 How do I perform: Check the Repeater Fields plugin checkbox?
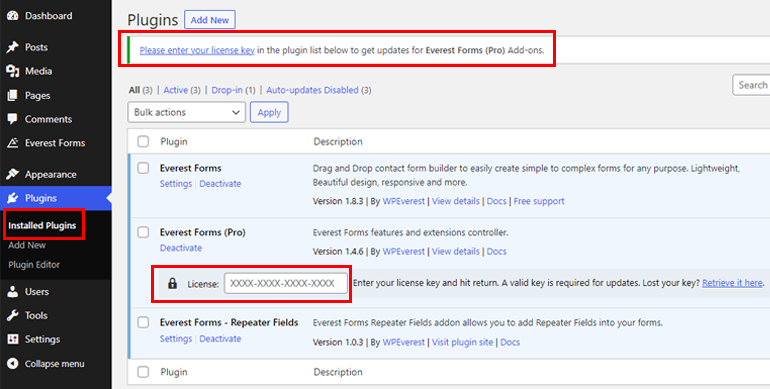coord(143,323)
